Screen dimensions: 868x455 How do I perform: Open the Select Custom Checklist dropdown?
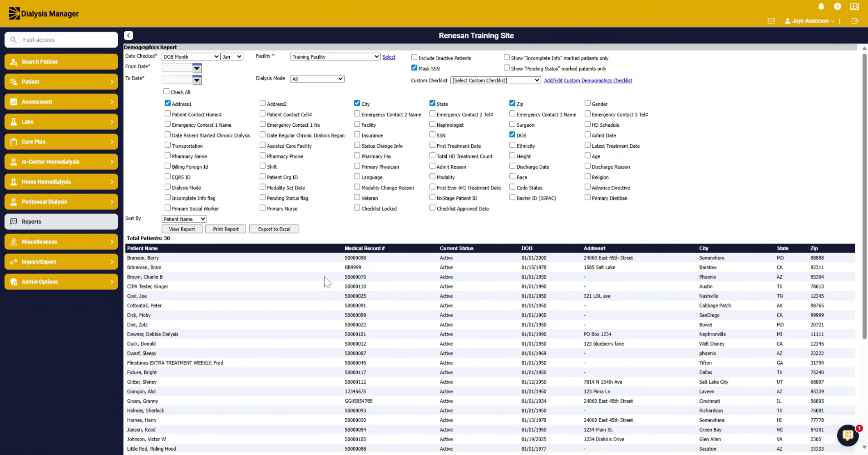tap(495, 80)
